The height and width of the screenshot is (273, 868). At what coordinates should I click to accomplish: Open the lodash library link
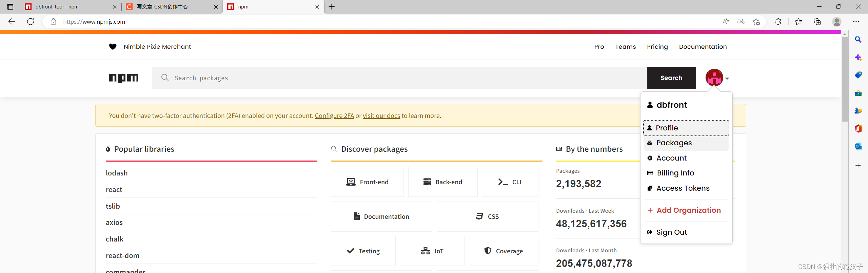tap(117, 173)
